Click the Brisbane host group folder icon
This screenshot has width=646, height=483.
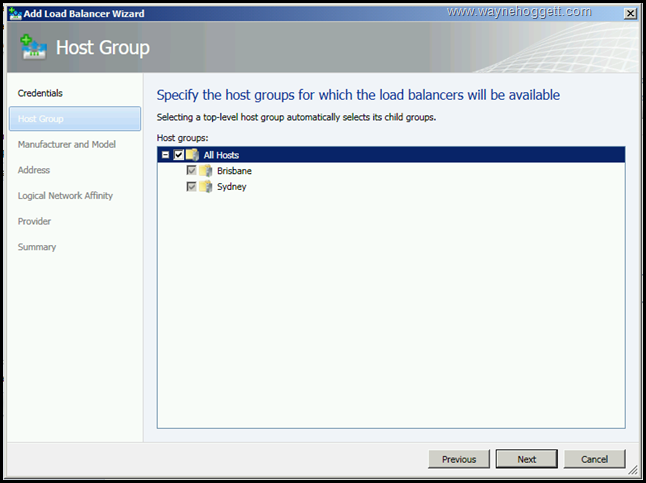point(206,171)
